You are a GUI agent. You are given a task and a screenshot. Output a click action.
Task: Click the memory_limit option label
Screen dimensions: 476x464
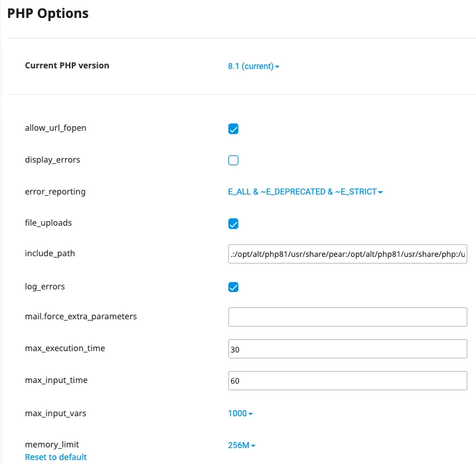52,445
